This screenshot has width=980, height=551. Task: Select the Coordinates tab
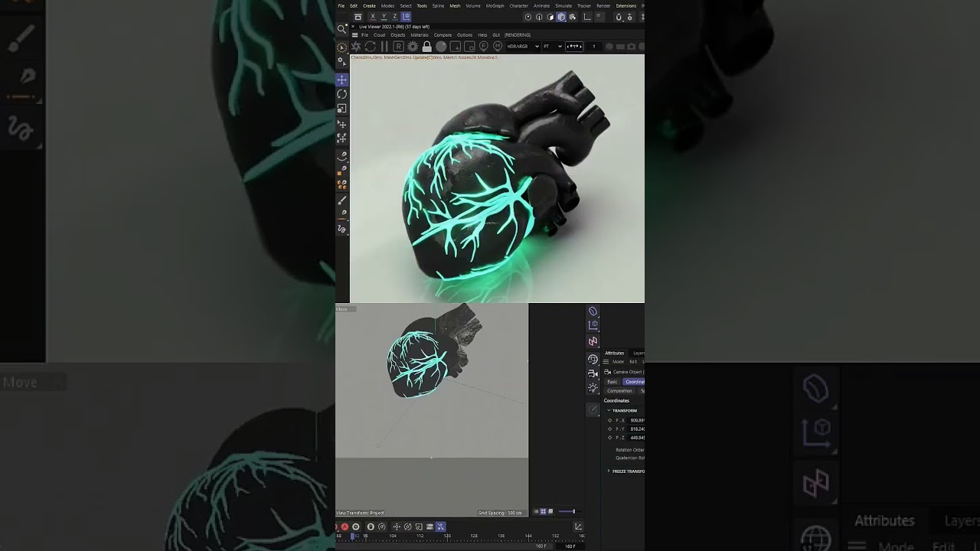coord(635,382)
